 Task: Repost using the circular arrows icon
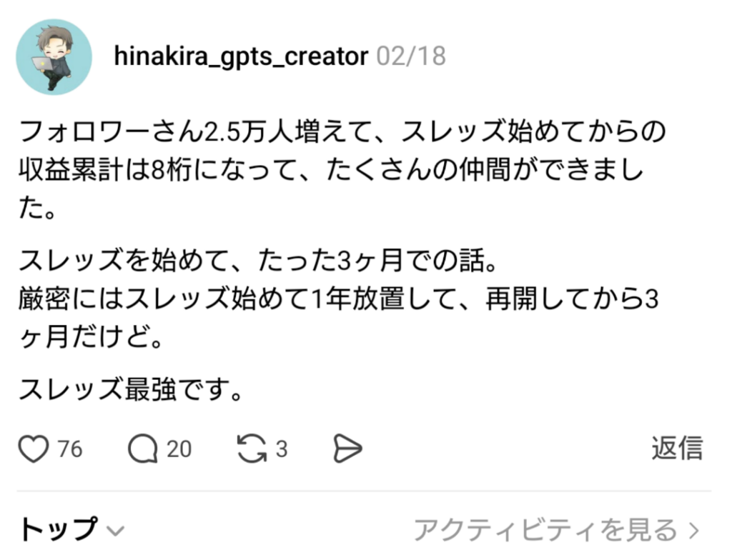[252, 449]
